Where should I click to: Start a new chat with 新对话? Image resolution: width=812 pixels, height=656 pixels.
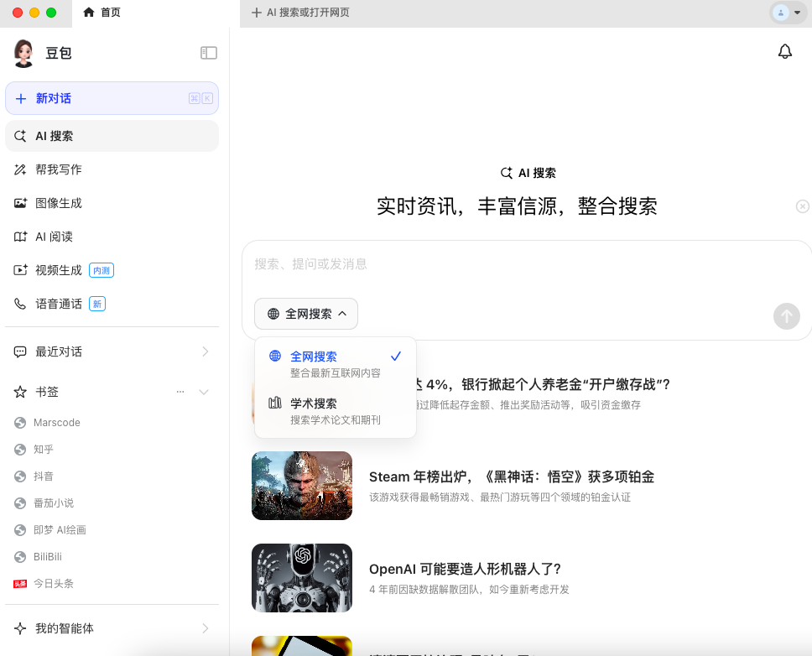[112, 98]
